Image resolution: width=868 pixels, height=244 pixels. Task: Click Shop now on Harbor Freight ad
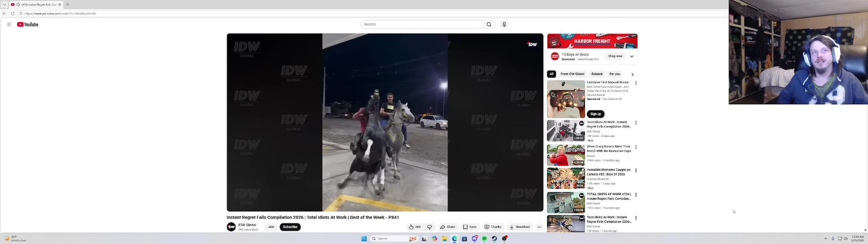pyautogui.click(x=615, y=56)
